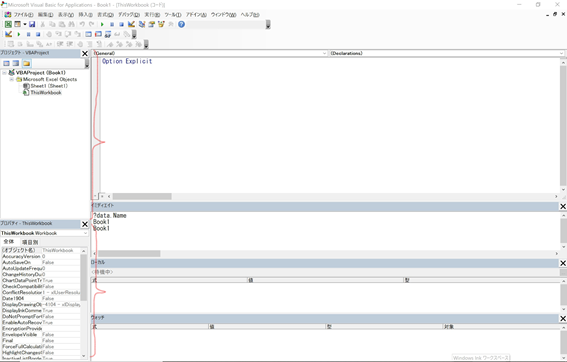Screen dimensions: 567x362
Task: Open 編集 menu
Action: pos(46,15)
